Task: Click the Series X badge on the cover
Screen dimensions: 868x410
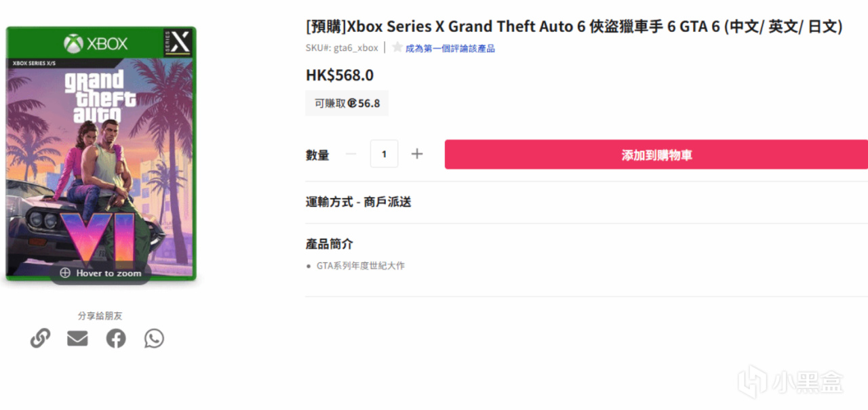Action: (x=178, y=42)
